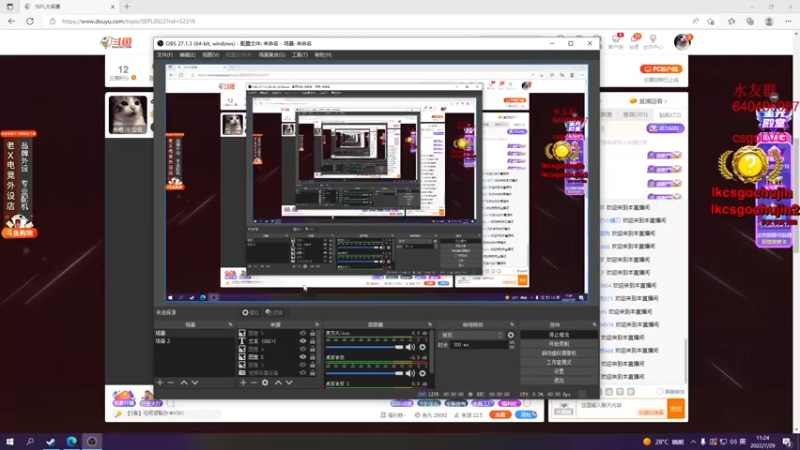The image size is (800, 450).
Task: Mute the desktop audio speaker icon
Action: pos(410,373)
